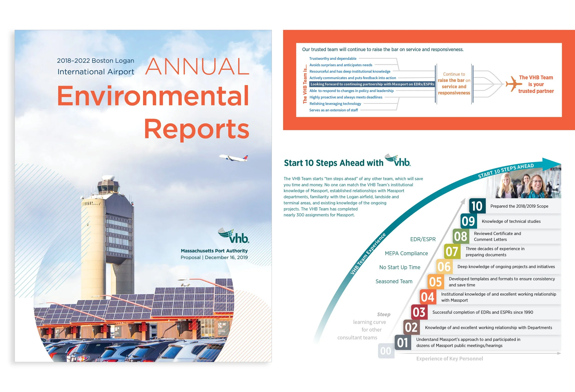Click the flying Delta airplane on cover
575x392 pixels.
point(233,158)
